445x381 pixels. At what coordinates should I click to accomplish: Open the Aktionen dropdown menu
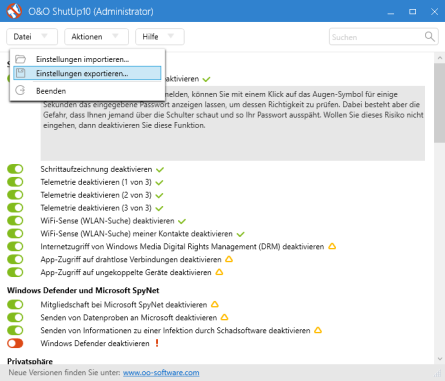point(96,37)
